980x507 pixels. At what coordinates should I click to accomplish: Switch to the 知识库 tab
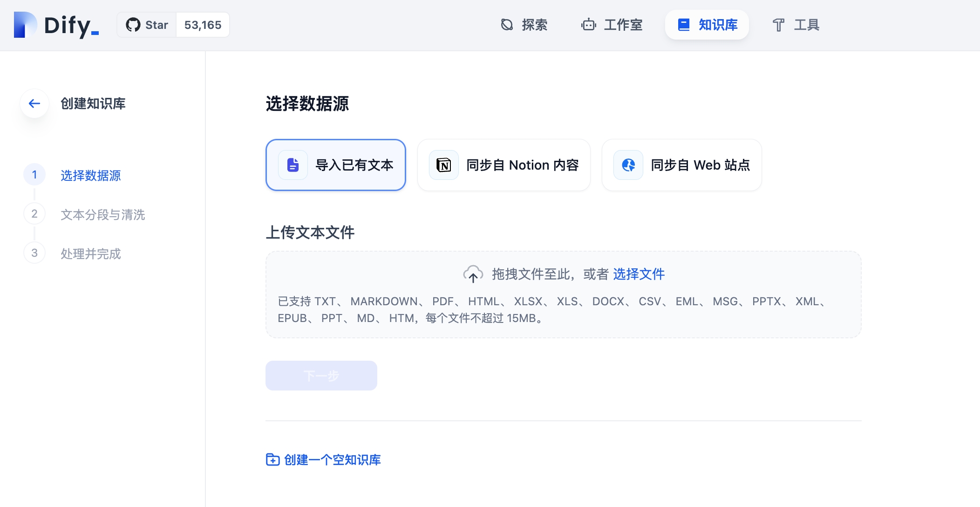tap(707, 25)
